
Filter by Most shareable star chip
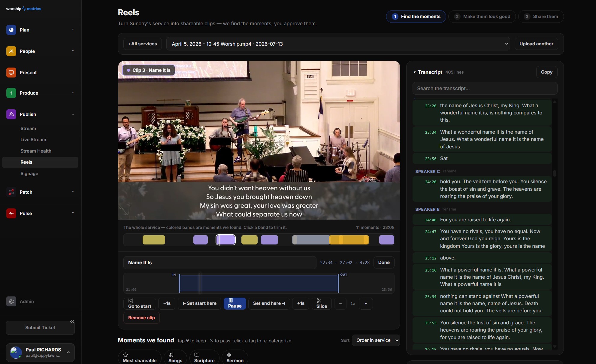click(139, 357)
